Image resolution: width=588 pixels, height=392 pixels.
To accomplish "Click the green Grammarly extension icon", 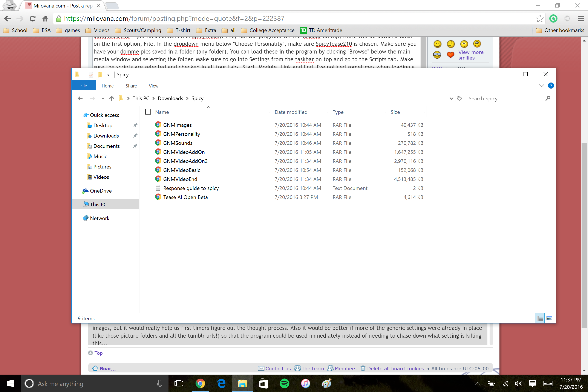I will tap(553, 18).
